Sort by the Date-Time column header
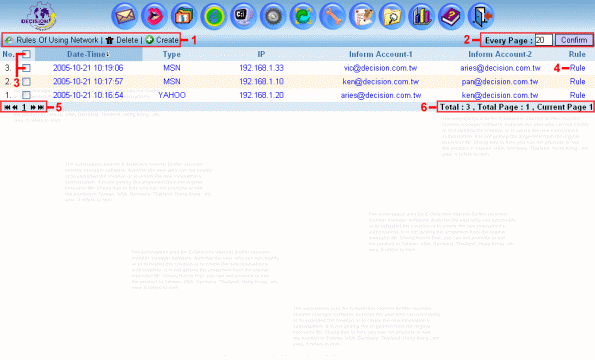595x360 pixels. 88,54
